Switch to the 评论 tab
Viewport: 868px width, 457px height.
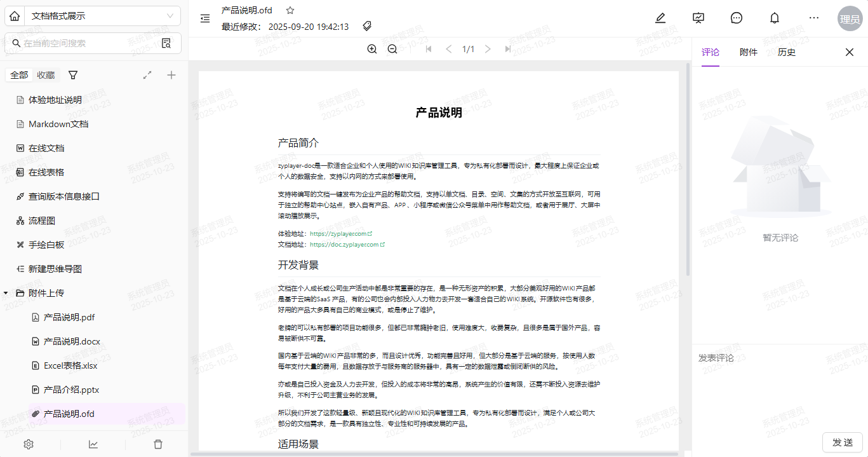pos(711,52)
